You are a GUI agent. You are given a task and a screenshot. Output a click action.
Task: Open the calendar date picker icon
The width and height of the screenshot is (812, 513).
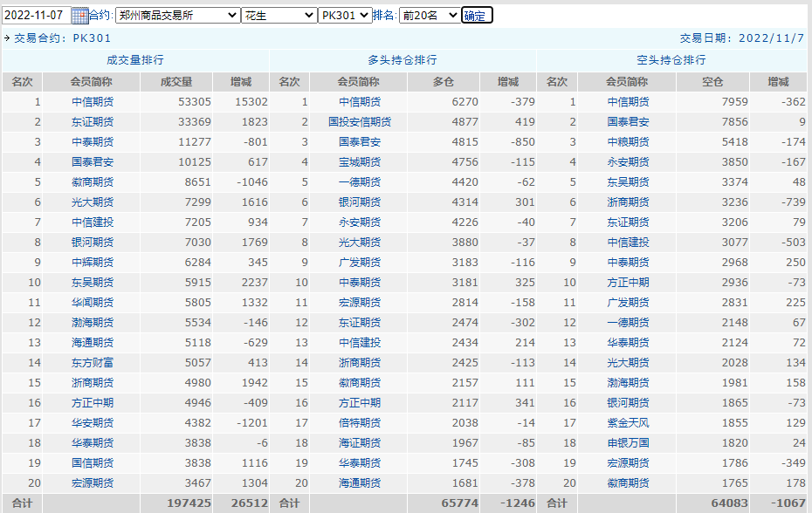coord(79,16)
